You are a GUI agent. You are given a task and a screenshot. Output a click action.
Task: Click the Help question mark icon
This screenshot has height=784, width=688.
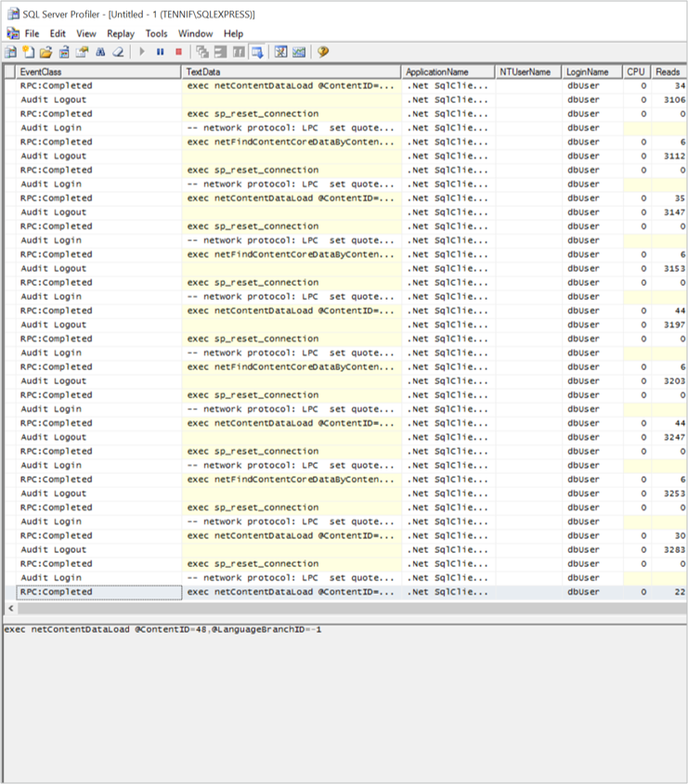pyautogui.click(x=323, y=52)
